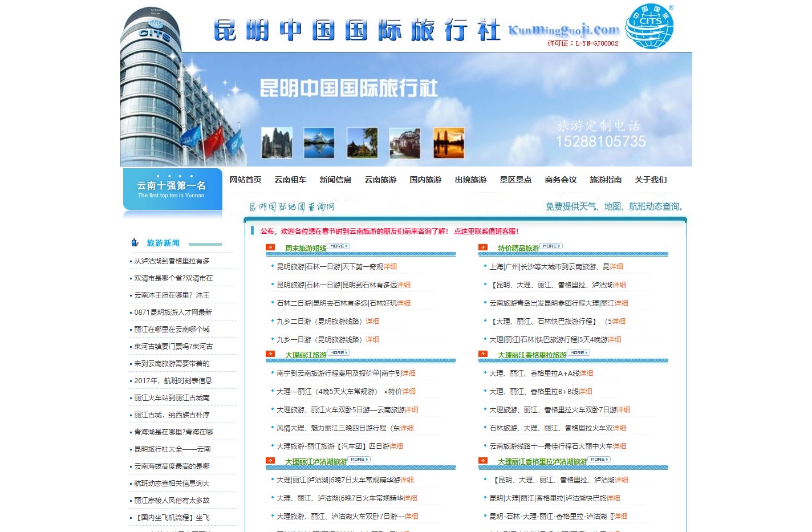812x532 pixels.
Task: Open news item 束河古镇要门票吗
Action: click(x=173, y=347)
